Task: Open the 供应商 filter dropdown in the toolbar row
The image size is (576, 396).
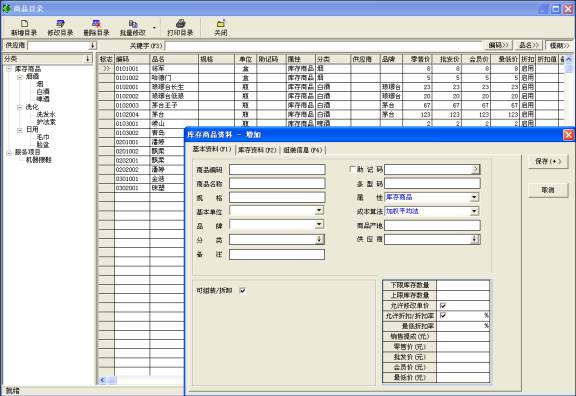Action: point(92,46)
